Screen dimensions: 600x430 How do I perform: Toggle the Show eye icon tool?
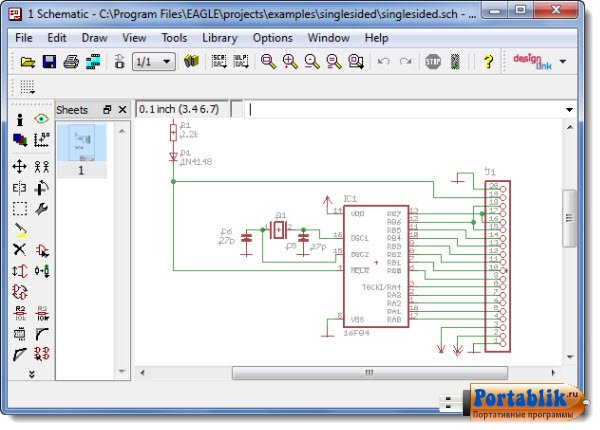[42, 119]
